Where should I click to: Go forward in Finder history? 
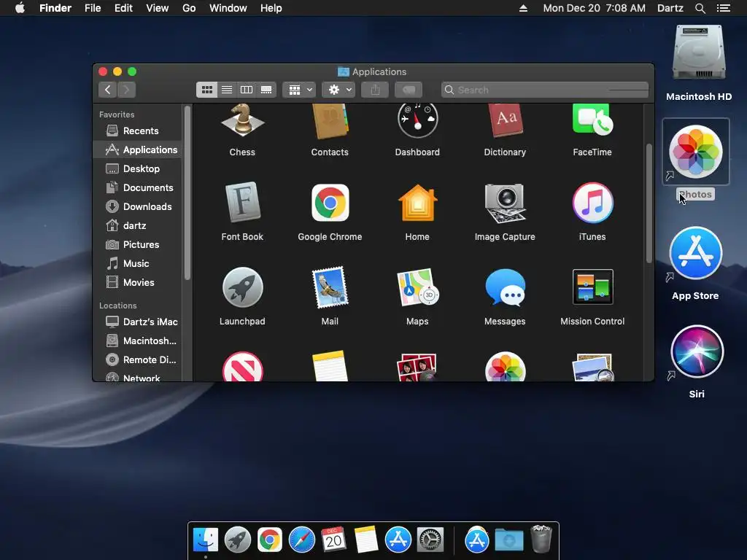(x=127, y=90)
